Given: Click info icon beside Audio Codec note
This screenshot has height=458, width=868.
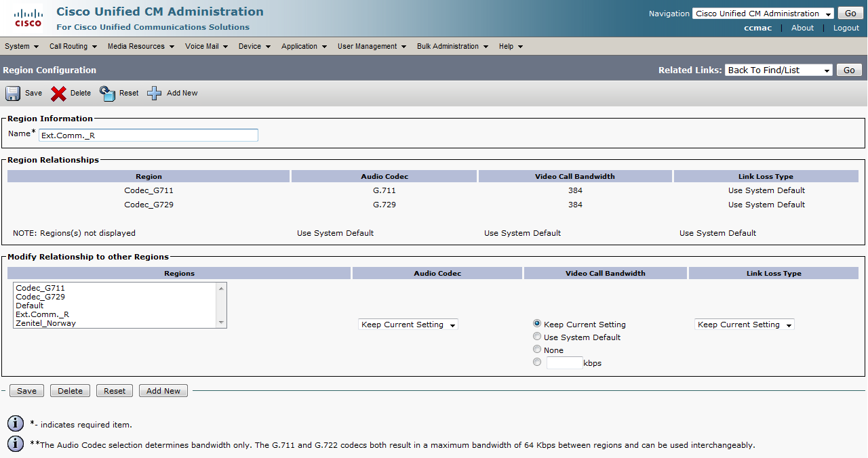Looking at the screenshot, I should (x=15, y=444).
